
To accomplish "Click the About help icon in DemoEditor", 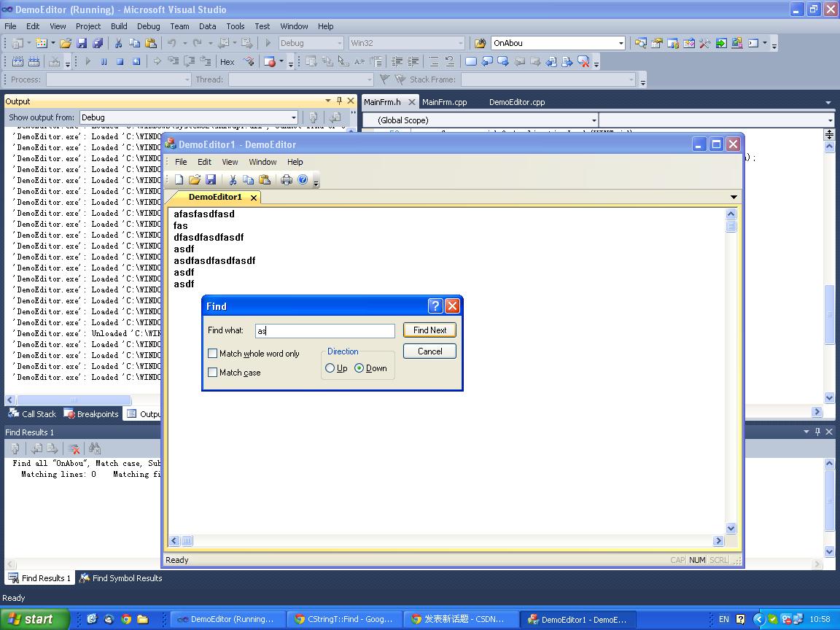I will click(x=303, y=179).
